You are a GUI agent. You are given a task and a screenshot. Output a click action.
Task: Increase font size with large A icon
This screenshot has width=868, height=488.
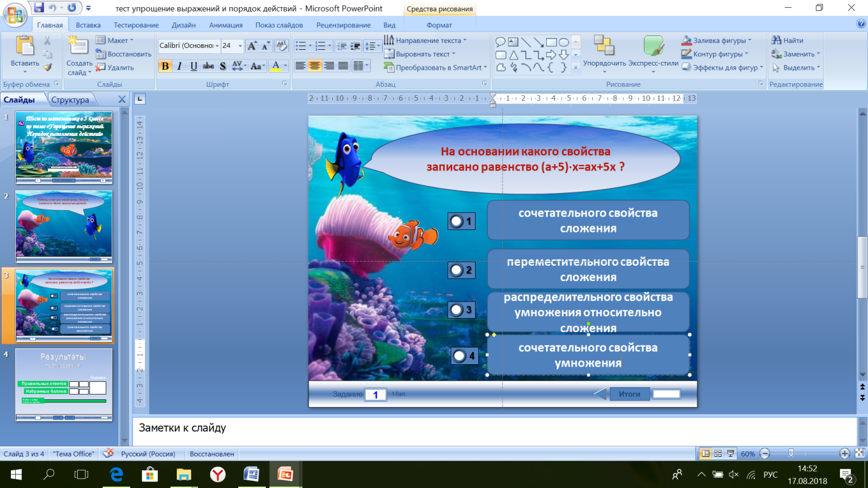coord(251,46)
